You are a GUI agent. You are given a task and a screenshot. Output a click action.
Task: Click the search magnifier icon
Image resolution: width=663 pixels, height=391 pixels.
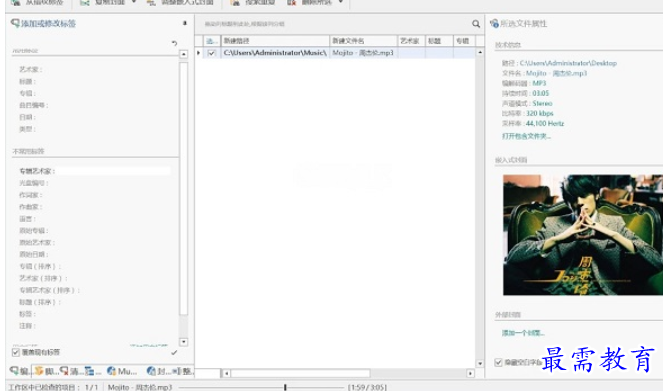point(476,24)
